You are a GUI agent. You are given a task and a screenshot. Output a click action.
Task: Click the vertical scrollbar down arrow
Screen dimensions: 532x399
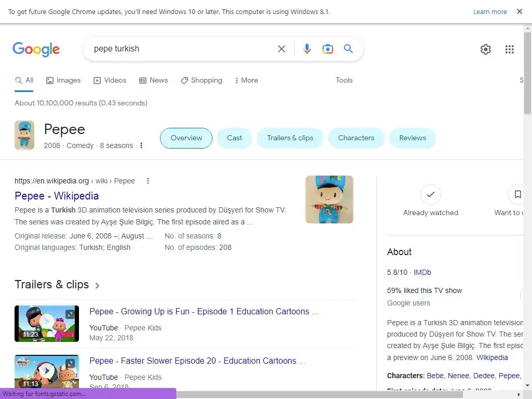pos(527,385)
